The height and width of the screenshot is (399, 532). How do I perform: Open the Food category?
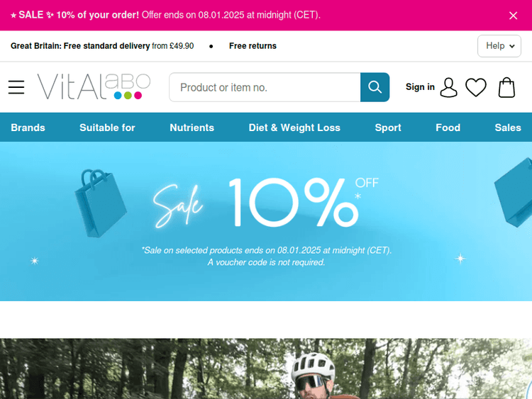click(448, 128)
